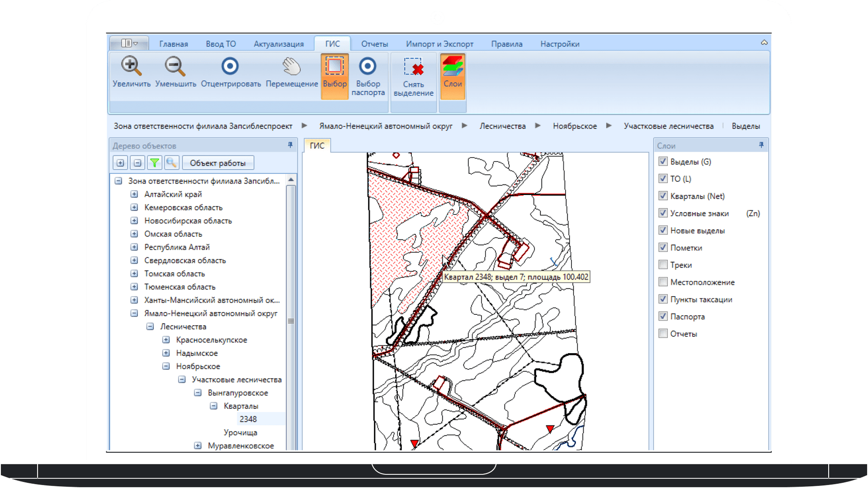The width and height of the screenshot is (868, 488).
Task: Pin the Слои panel
Action: coord(761,145)
